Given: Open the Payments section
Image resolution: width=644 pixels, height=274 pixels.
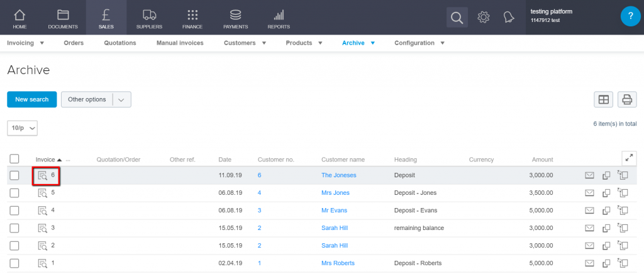Looking at the screenshot, I should [235, 19].
